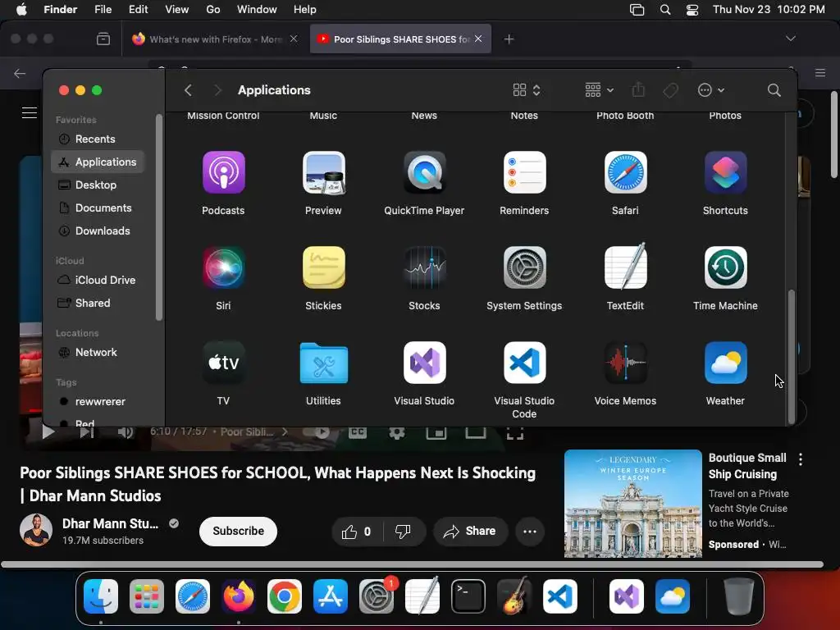Select the Preview app icon
The width and height of the screenshot is (840, 630).
tap(323, 172)
